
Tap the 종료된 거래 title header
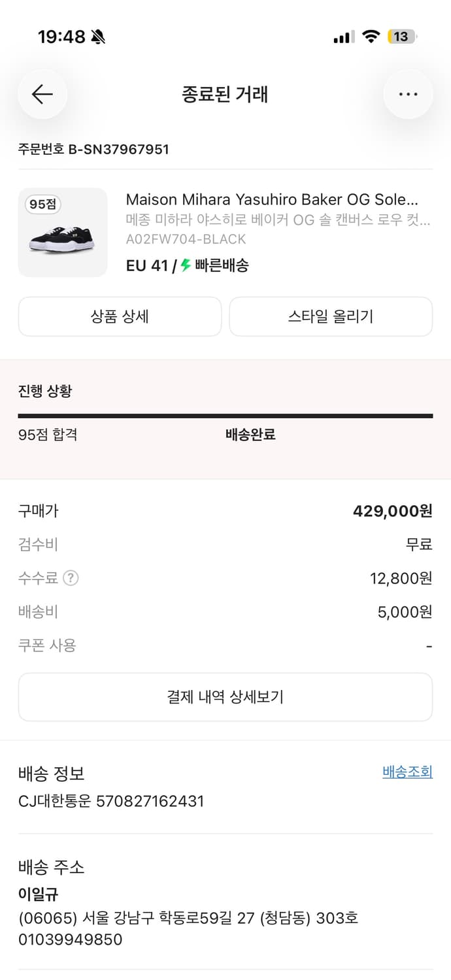point(225,93)
